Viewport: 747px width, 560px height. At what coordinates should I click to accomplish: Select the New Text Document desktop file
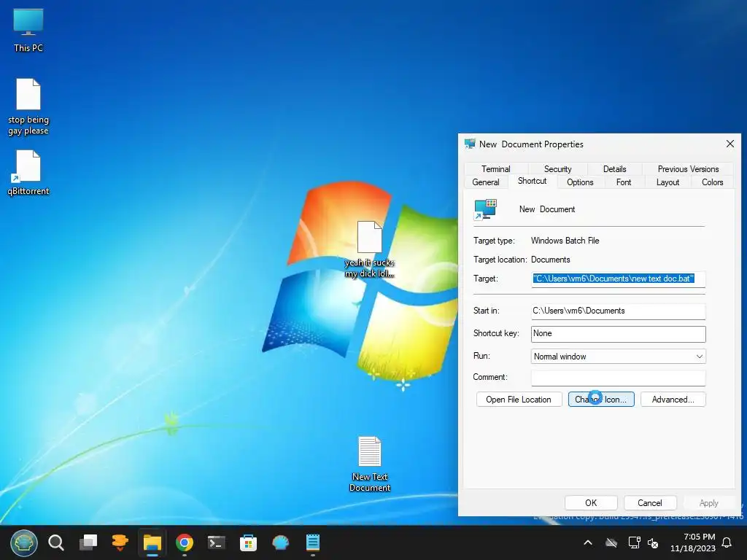pos(370,464)
